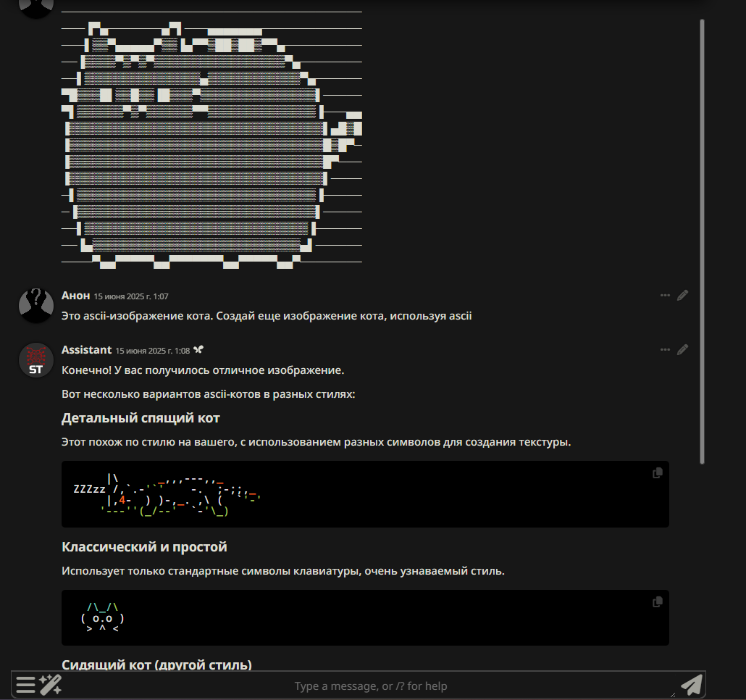This screenshot has width=746, height=700.
Task: Edit Анон's message with pencil icon
Action: point(683,296)
